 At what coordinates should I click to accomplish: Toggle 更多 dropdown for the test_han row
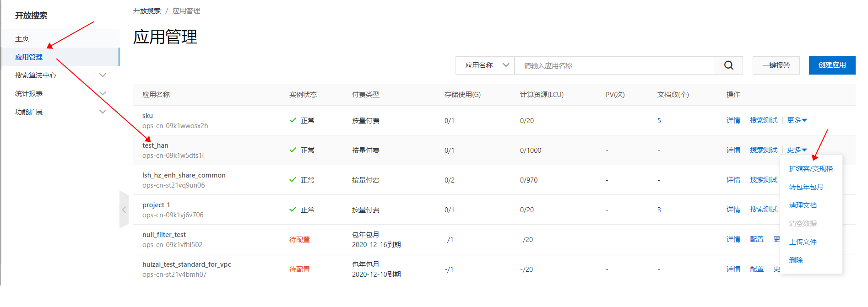[797, 150]
